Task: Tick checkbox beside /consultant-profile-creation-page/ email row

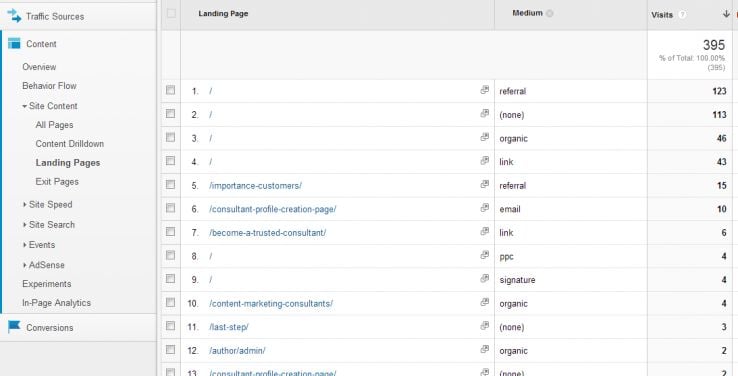Action: (x=170, y=208)
